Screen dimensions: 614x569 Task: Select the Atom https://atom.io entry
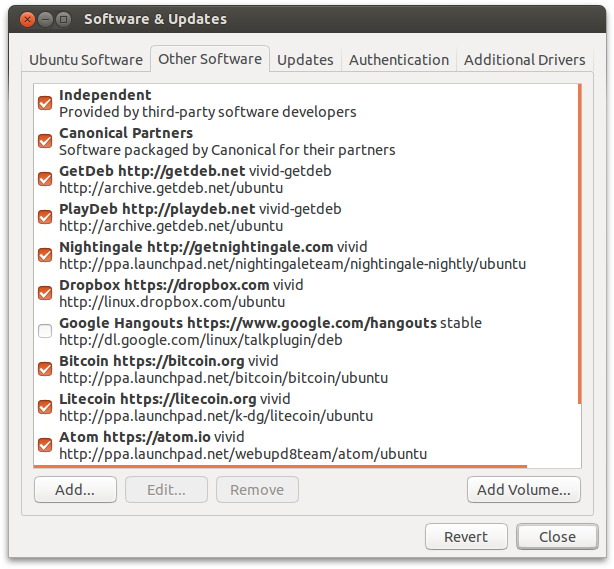tap(243, 445)
